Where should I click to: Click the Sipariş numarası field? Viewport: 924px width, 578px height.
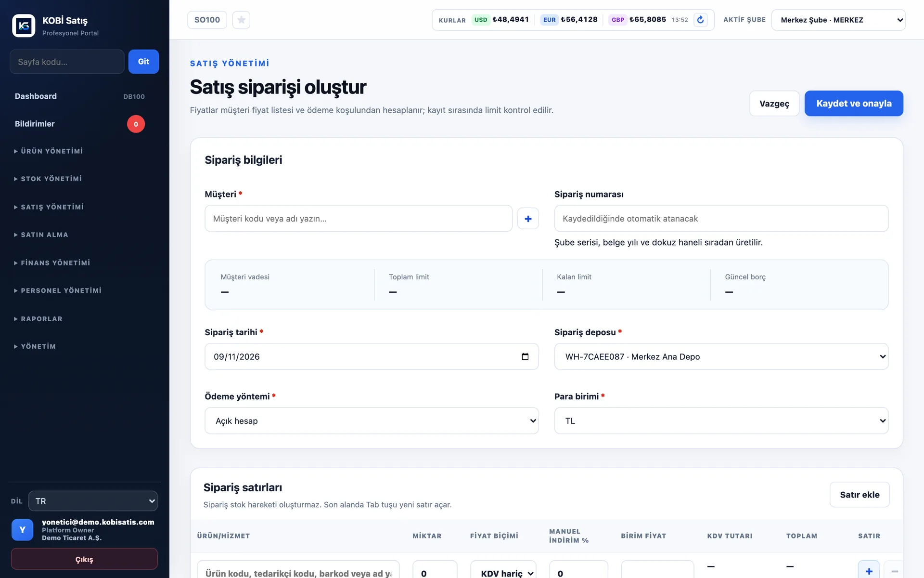tap(721, 219)
